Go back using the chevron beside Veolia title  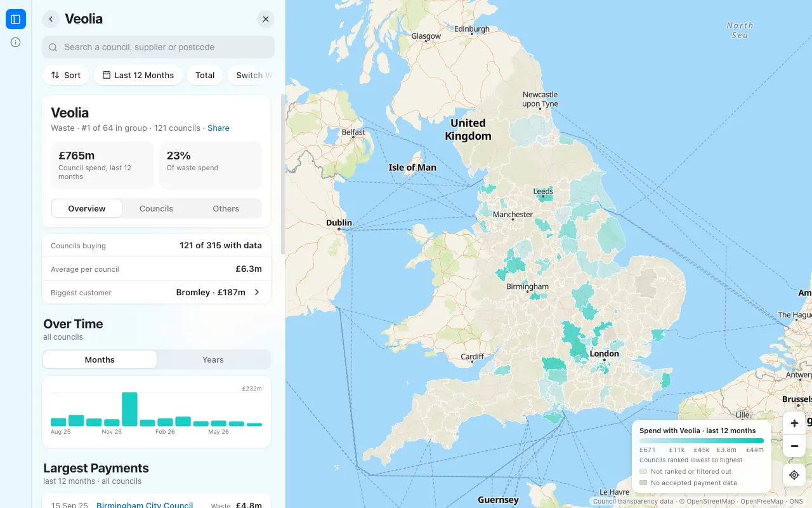tap(51, 19)
